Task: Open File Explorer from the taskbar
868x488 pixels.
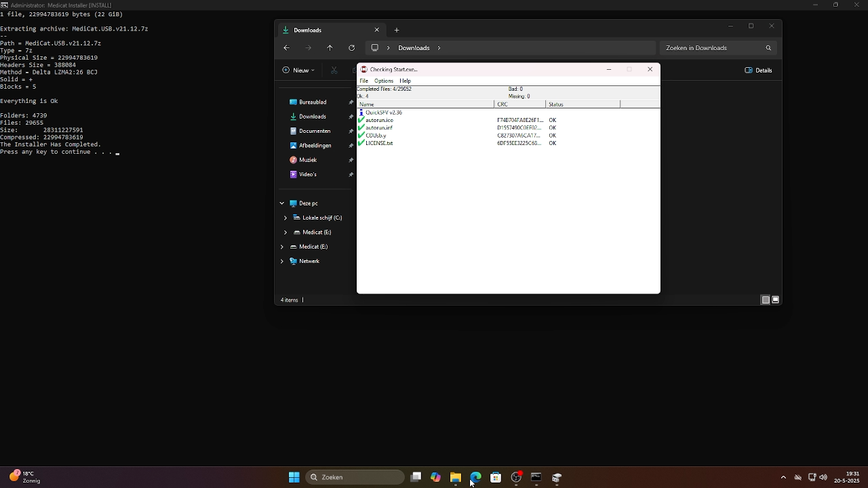Action: [456, 477]
